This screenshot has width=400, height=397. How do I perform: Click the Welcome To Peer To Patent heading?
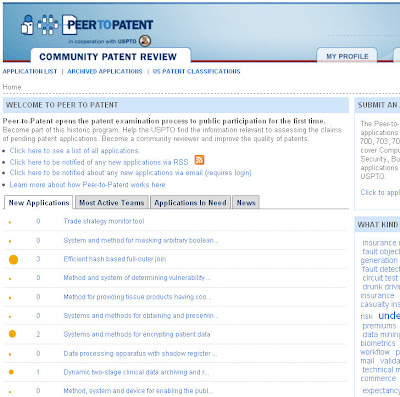tap(62, 105)
